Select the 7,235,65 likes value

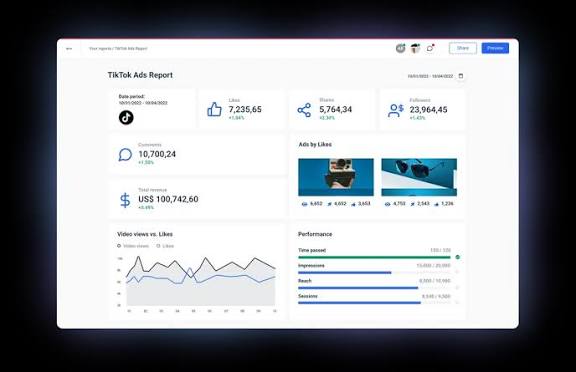click(245, 109)
